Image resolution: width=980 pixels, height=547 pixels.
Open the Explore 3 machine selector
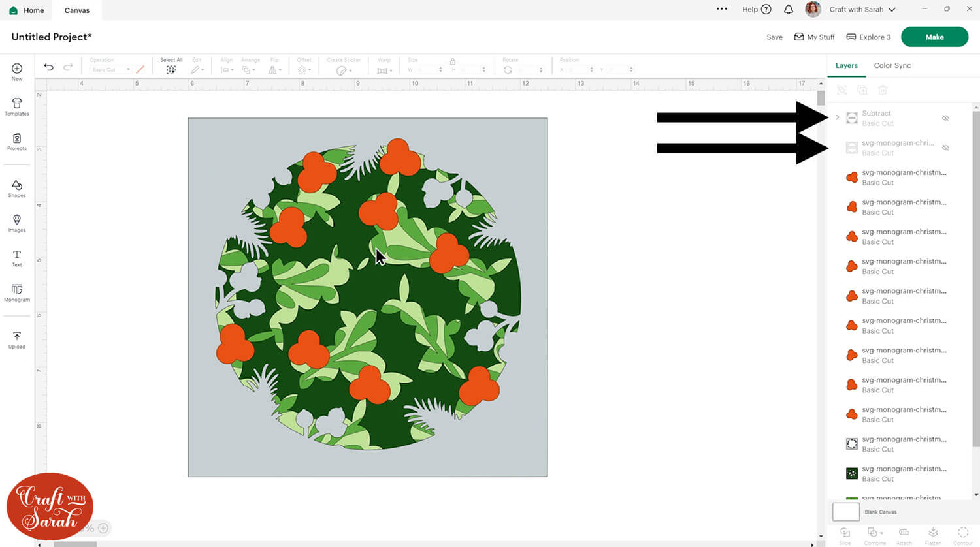tap(868, 37)
